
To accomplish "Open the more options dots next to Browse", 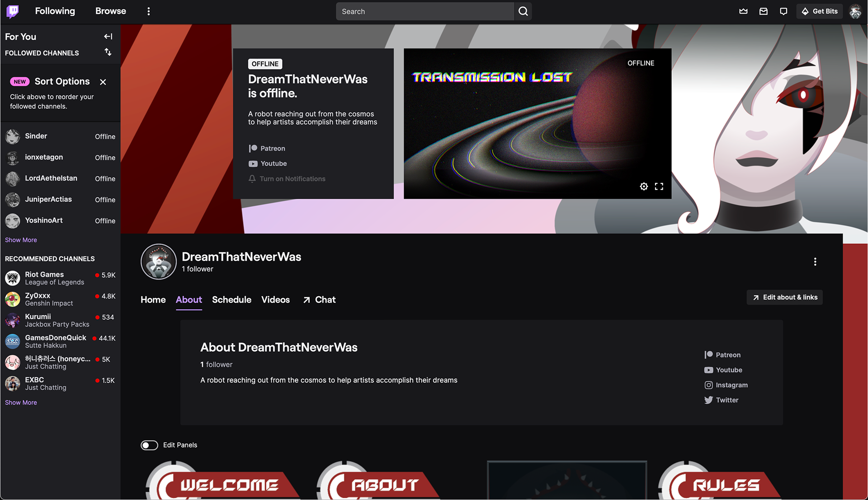I will tap(148, 11).
